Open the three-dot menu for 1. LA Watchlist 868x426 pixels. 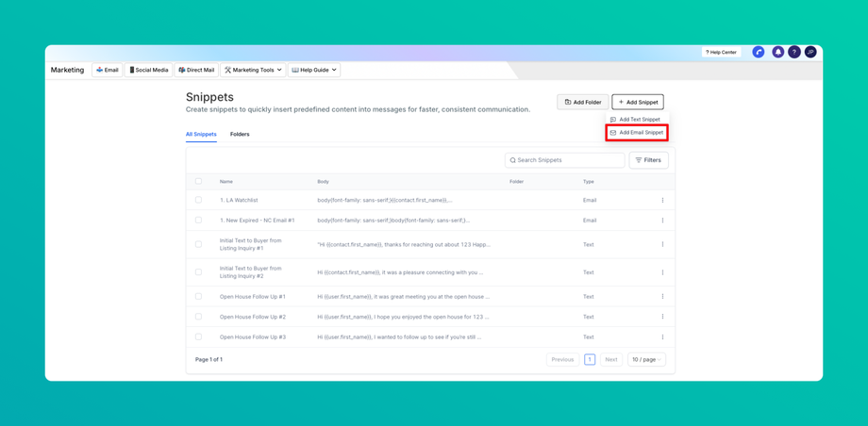tap(662, 200)
